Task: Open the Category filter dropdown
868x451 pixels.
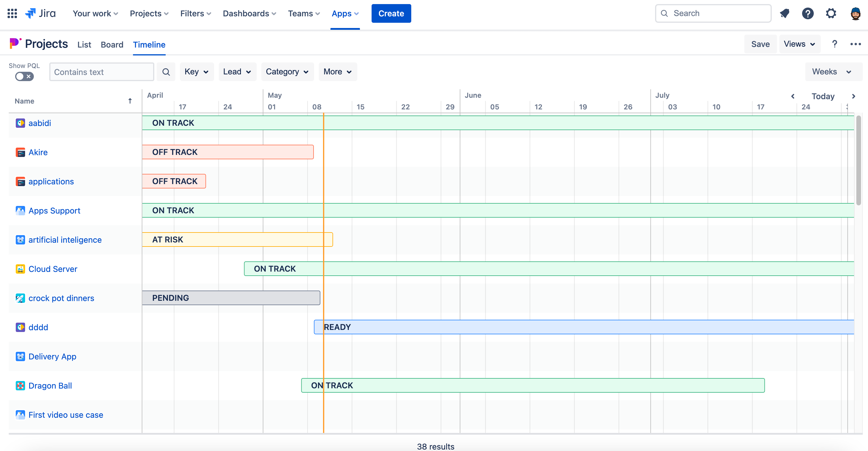Action: tap(287, 71)
